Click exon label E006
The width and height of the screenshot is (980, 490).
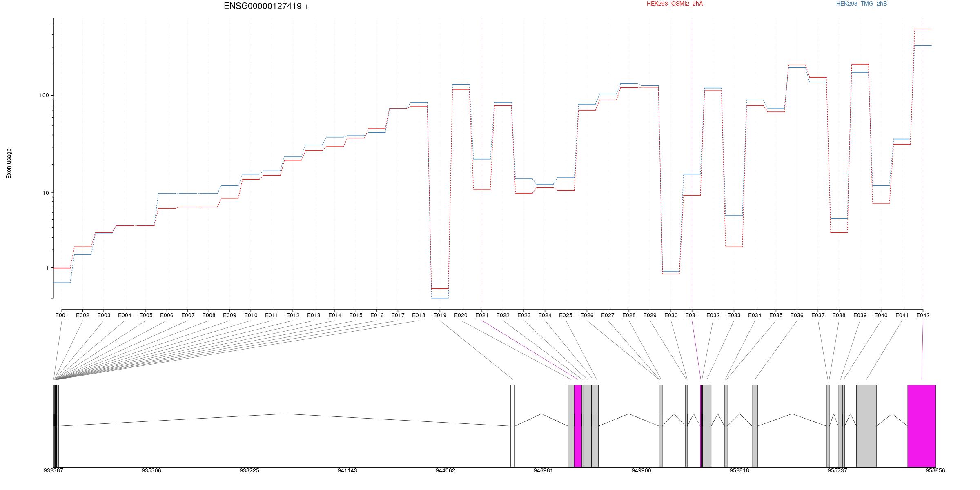click(x=167, y=315)
